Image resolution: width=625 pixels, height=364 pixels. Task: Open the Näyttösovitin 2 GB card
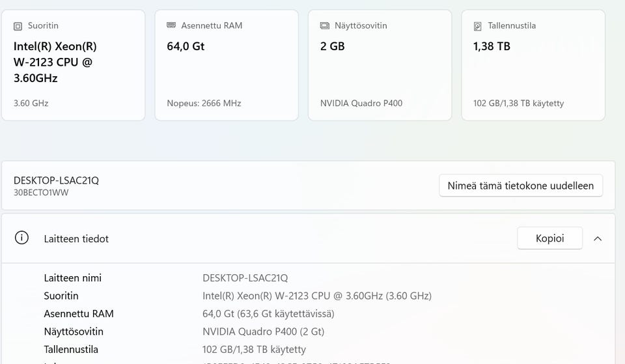pyautogui.click(x=380, y=65)
